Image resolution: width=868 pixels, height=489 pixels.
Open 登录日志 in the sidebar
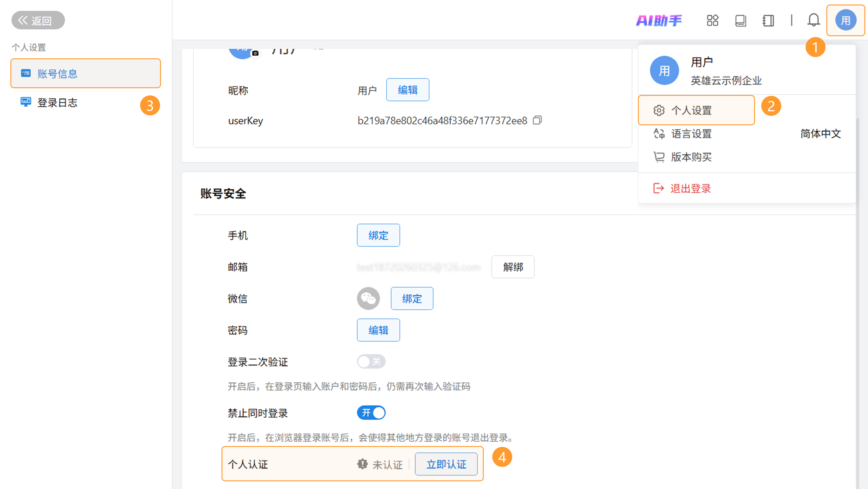pyautogui.click(x=57, y=102)
